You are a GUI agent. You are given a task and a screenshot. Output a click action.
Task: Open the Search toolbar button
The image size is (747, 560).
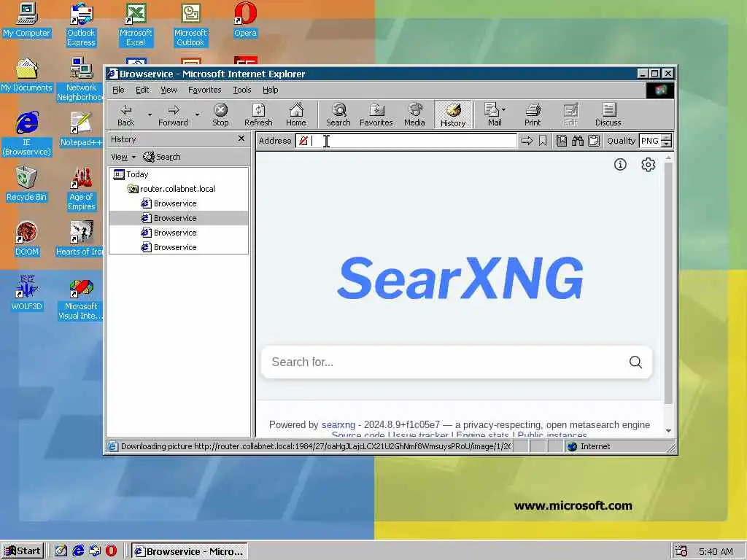(x=338, y=114)
